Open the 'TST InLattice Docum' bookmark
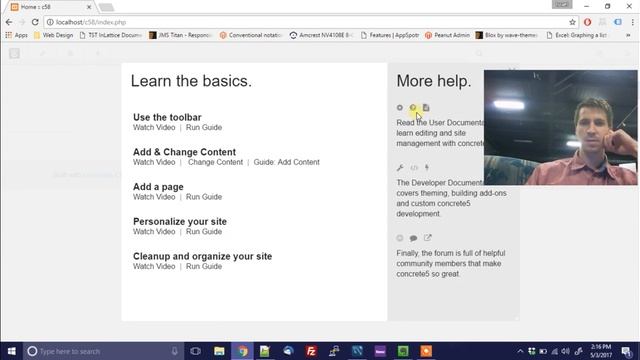This screenshot has height=360, width=640. [x=111, y=36]
